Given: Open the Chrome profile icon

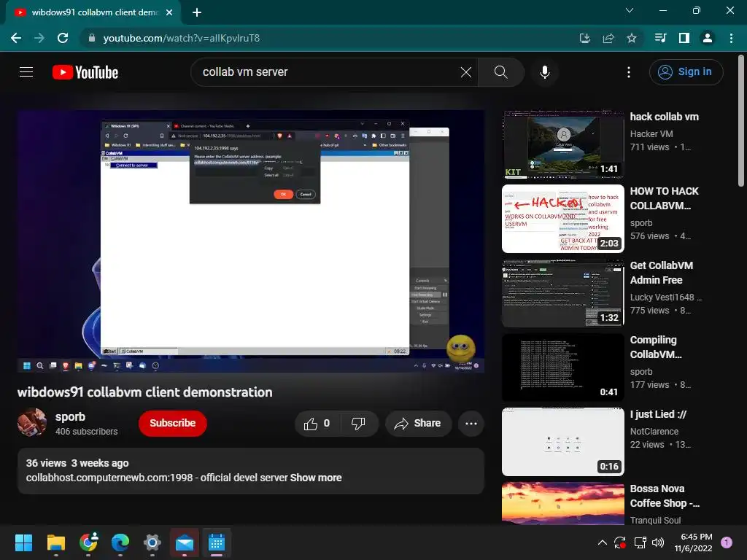Looking at the screenshot, I should [708, 38].
